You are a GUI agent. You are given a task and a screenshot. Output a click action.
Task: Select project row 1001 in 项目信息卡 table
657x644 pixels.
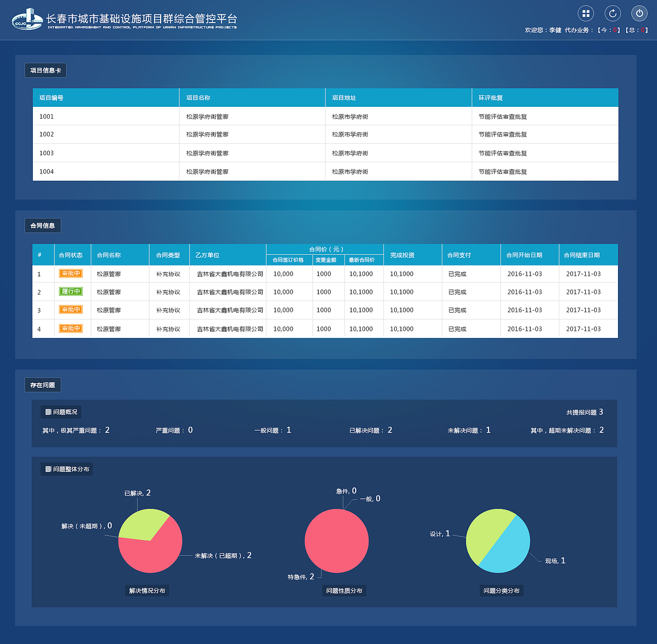click(x=47, y=116)
